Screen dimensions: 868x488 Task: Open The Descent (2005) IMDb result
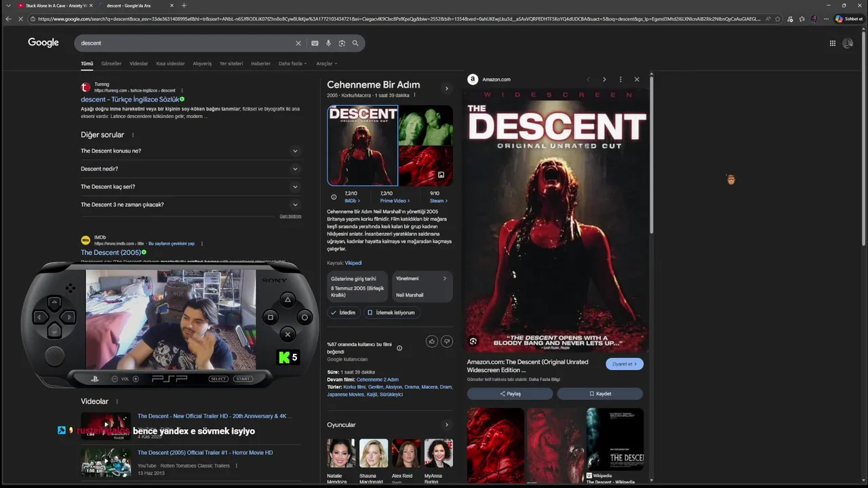click(111, 253)
